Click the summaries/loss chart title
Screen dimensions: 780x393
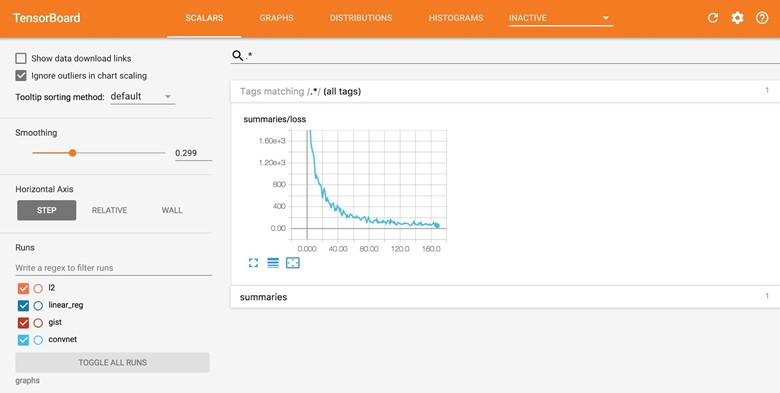[275, 119]
